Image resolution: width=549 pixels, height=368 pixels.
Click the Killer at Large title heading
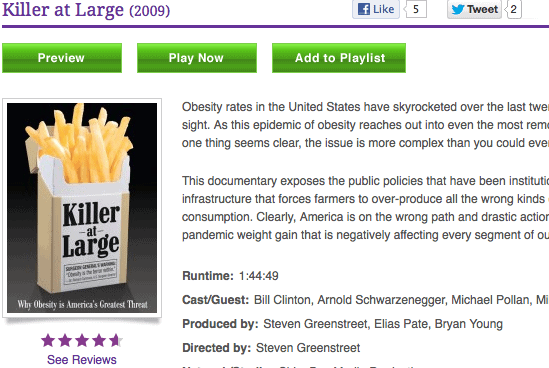tap(86, 10)
